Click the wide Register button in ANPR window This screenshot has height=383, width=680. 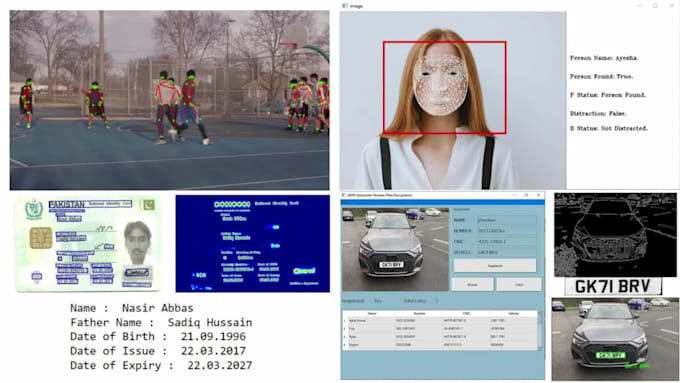click(x=495, y=265)
